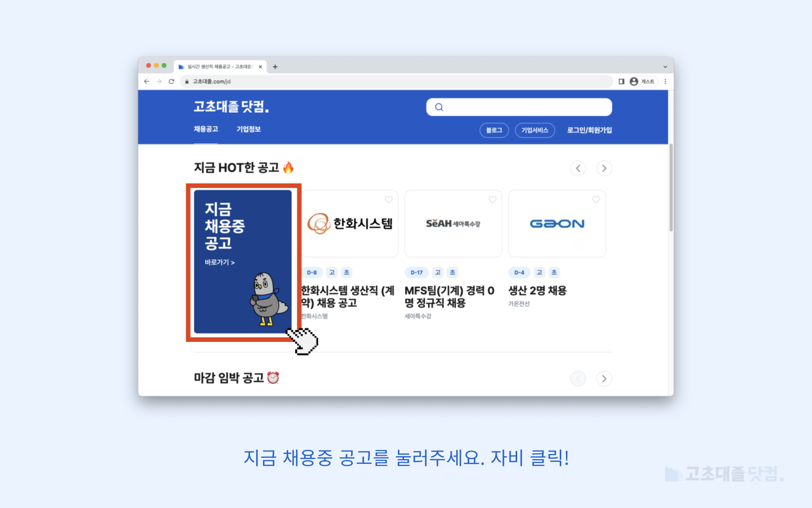This screenshot has height=508, width=812.
Task: Click the 블로그 button
Action: pyautogui.click(x=494, y=130)
